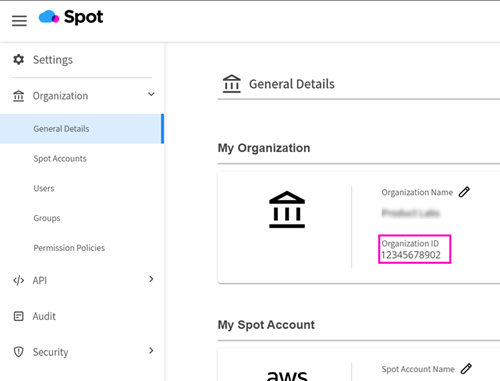
Task: Click the My Spot Account heading
Action: [266, 325]
